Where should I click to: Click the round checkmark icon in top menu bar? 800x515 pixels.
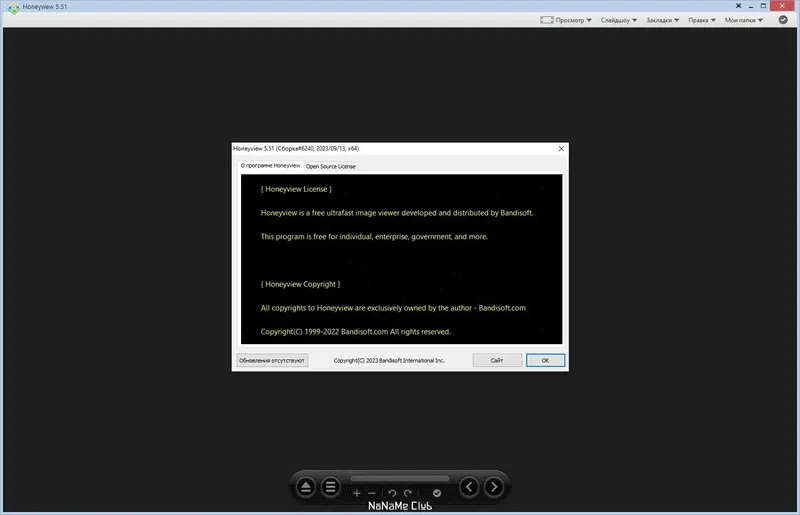[783, 20]
